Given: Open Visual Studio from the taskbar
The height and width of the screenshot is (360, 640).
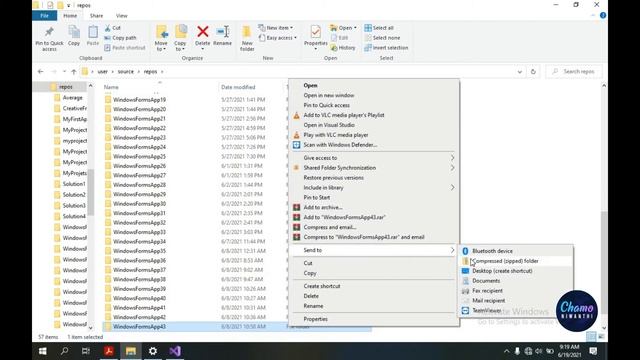Looking at the screenshot, I should tap(175, 351).
